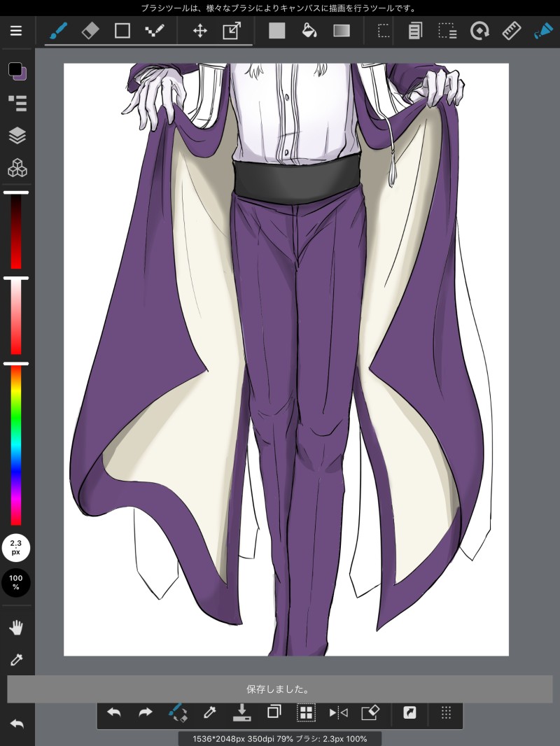This screenshot has width=560, height=746.
Task: Undo the last stroke
Action: click(113, 712)
